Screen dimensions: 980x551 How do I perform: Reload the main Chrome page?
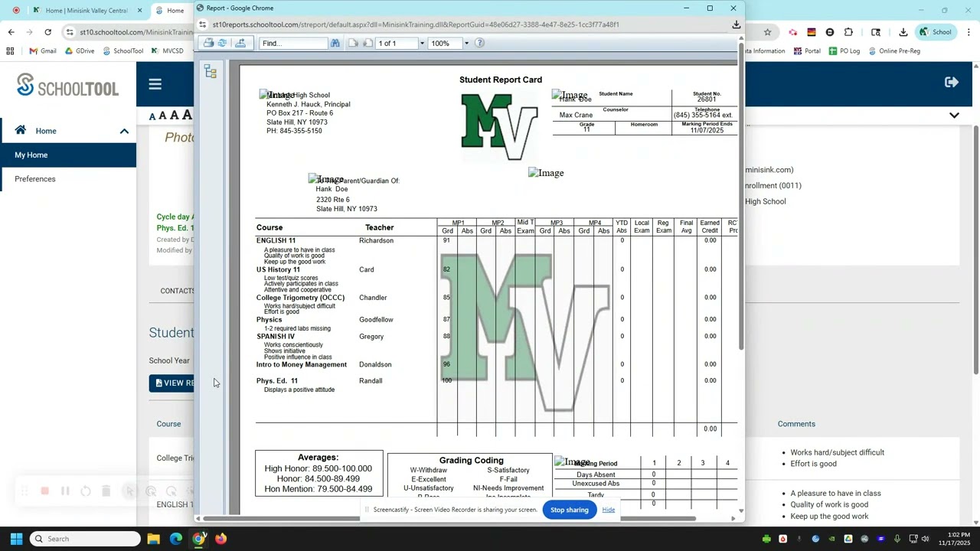tap(47, 32)
